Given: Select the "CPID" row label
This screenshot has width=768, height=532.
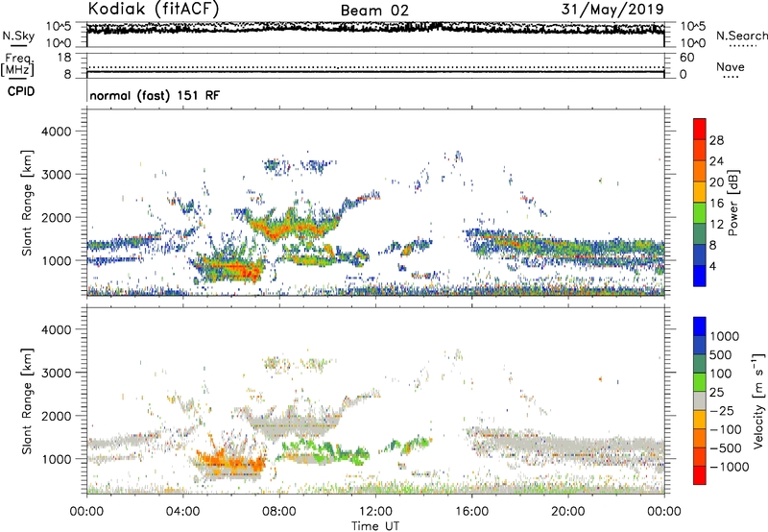Looking at the screenshot, I should pos(21,91).
